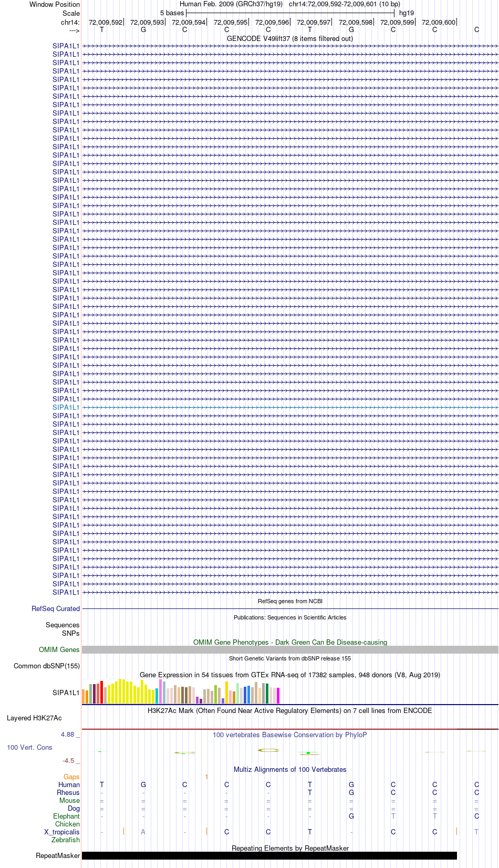Click the black RepeatMasker element bar

coord(269,855)
